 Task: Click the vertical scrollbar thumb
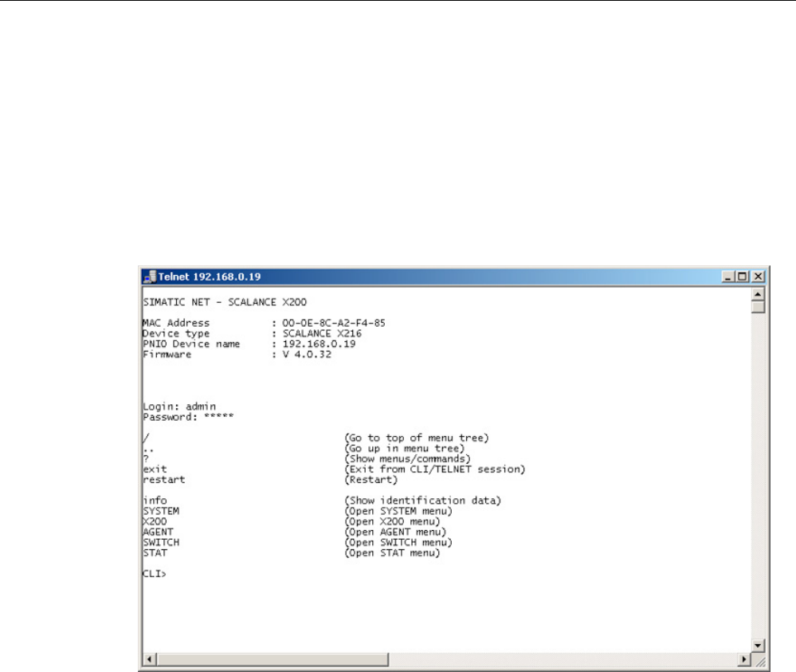click(x=758, y=307)
